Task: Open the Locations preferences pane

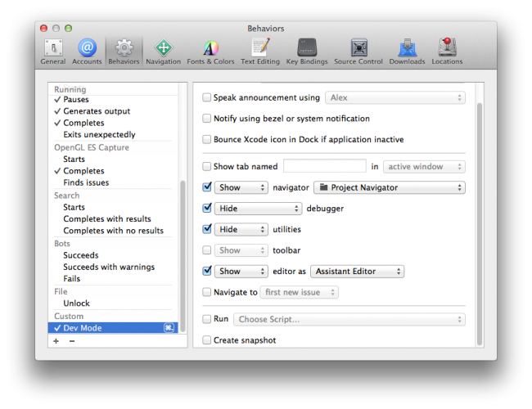Action: (x=447, y=52)
